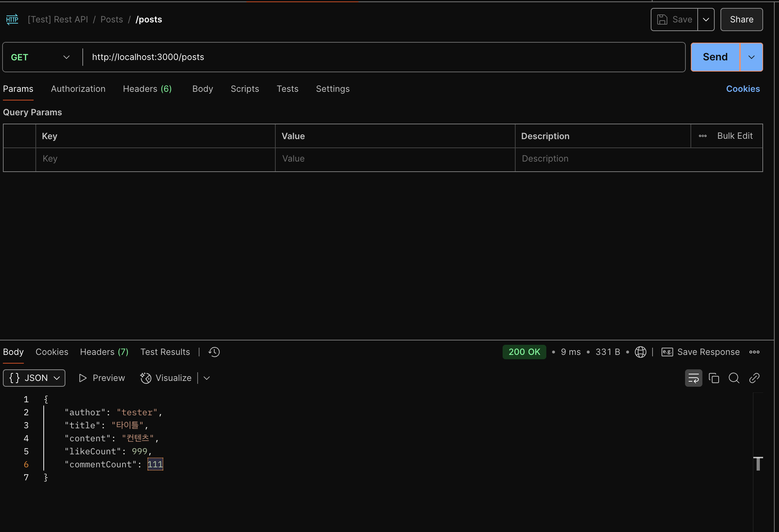Viewport: 779px width, 532px height.
Task: Click the Send button
Action: tap(715, 57)
